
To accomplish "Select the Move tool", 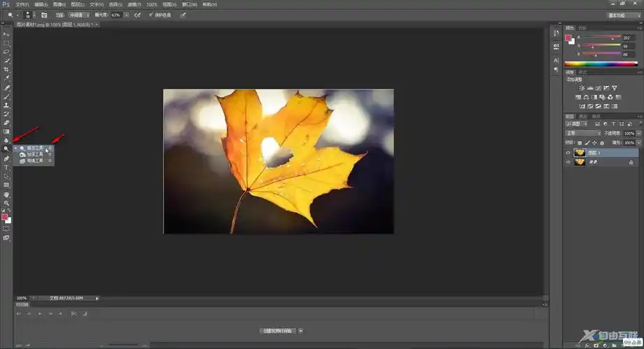I will (x=6, y=34).
